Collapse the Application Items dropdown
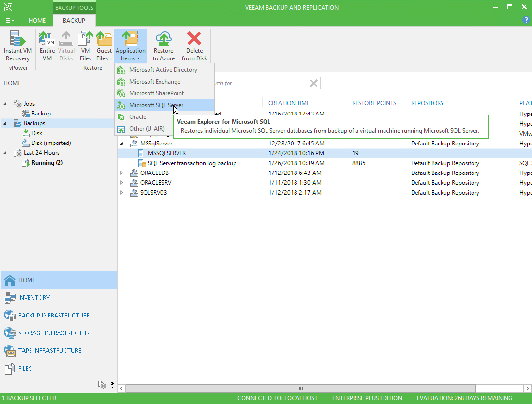The image size is (532, 404). pyautogui.click(x=130, y=46)
